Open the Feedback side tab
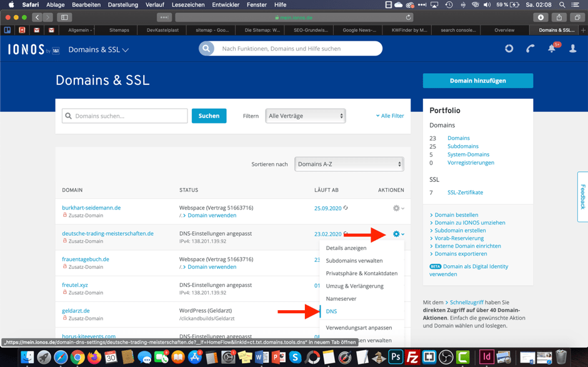 (583, 197)
